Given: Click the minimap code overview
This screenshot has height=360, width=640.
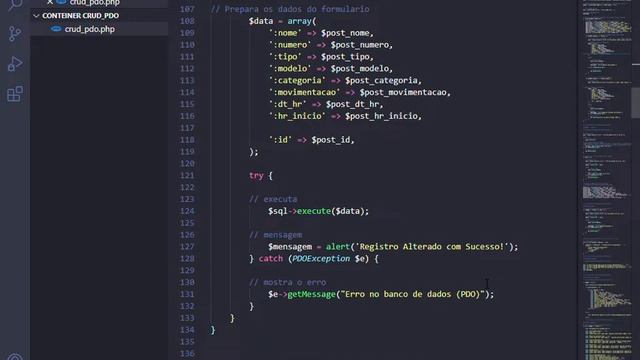Looking at the screenshot, I should [x=607, y=180].
